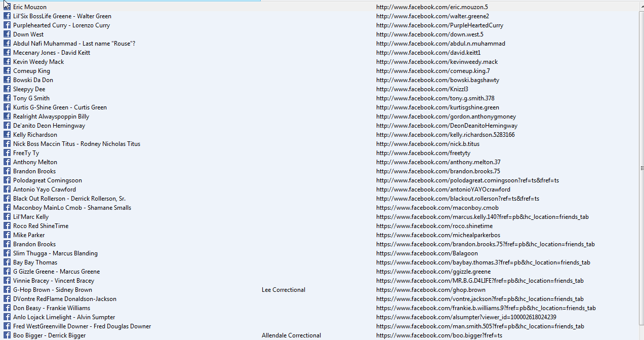Viewport: 644px width, 340px height.
Task: Select Facebook icon for Boo Bigger
Action: tap(7, 335)
